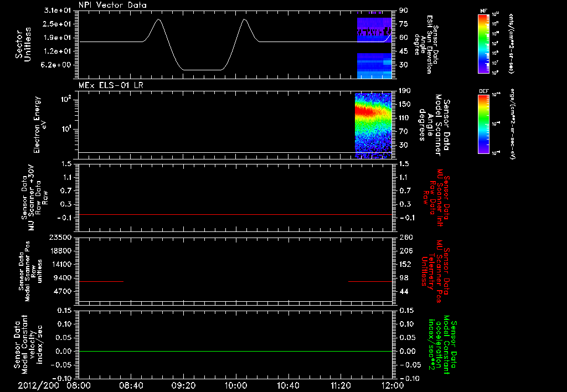Click the red 'MU Scanner Inh Raw Data' label
Image resolution: width=567 pixels, height=392 pixels.
coord(436,198)
